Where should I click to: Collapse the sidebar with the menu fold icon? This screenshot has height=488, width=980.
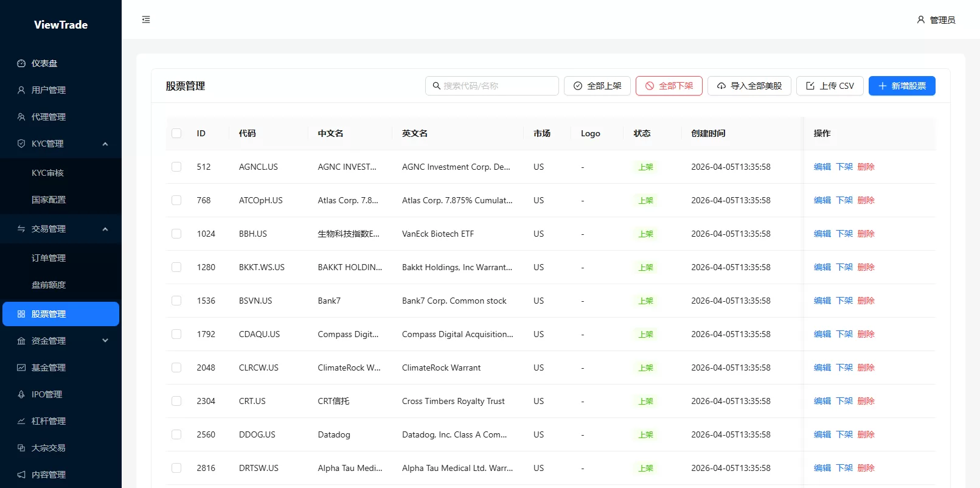click(146, 19)
